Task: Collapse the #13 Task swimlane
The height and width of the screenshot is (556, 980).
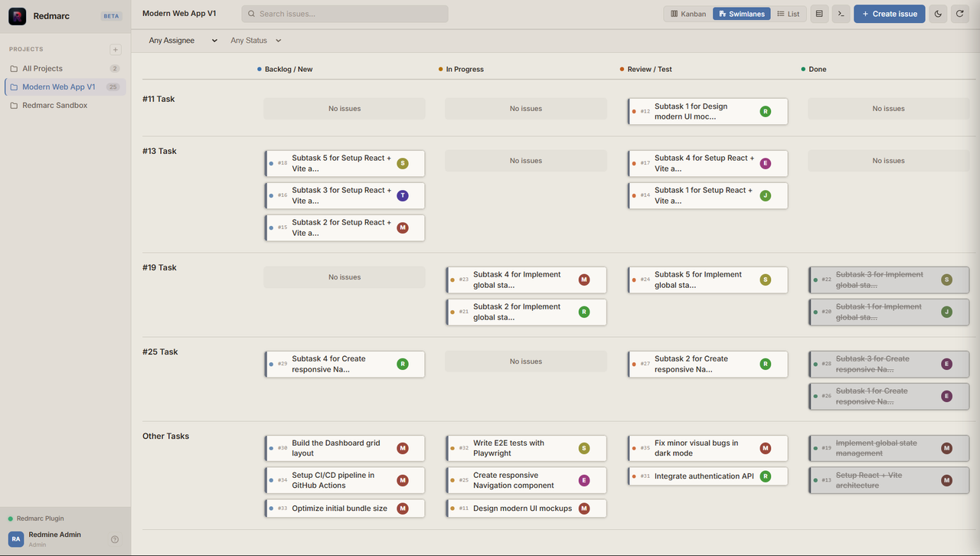Action: tap(159, 151)
